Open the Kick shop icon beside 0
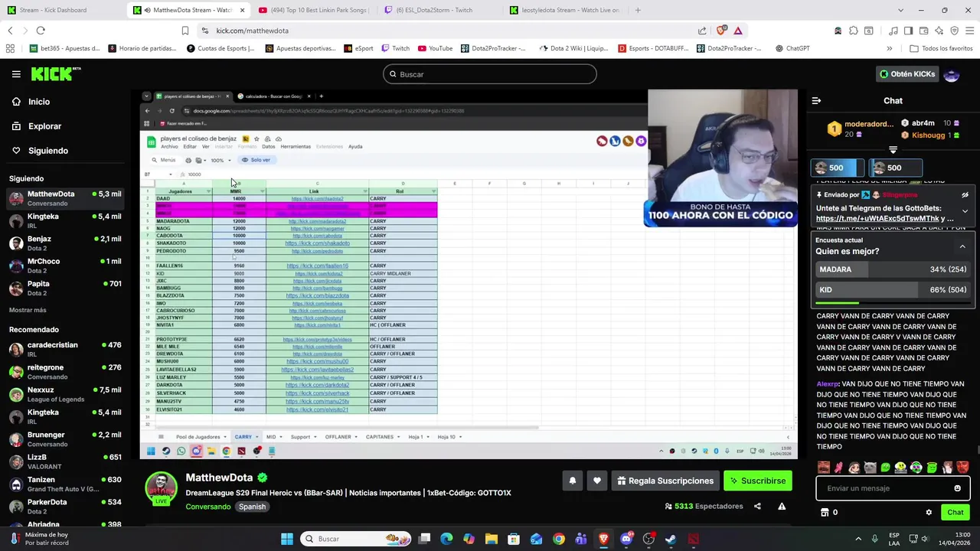This screenshot has height=551, width=980. coord(825,513)
